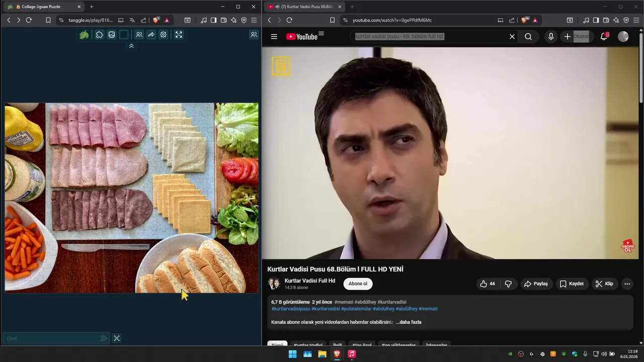
Task: Save video with Kaydet button
Action: pos(572,284)
